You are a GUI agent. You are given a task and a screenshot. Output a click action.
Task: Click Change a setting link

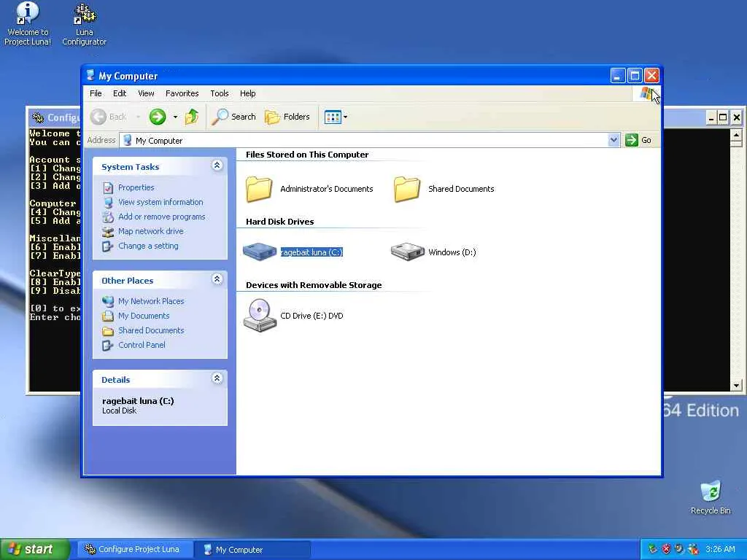[148, 246]
